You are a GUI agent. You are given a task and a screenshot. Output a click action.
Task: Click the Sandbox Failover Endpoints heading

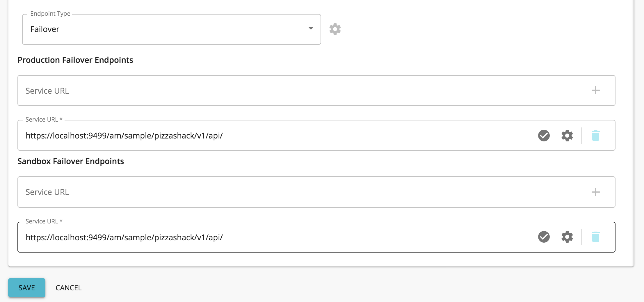(71, 161)
